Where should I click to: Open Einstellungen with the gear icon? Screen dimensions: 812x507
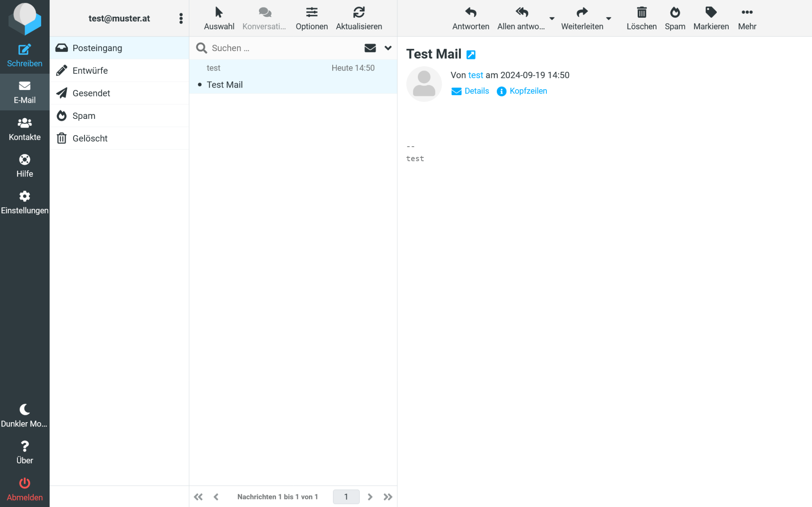pyautogui.click(x=25, y=196)
